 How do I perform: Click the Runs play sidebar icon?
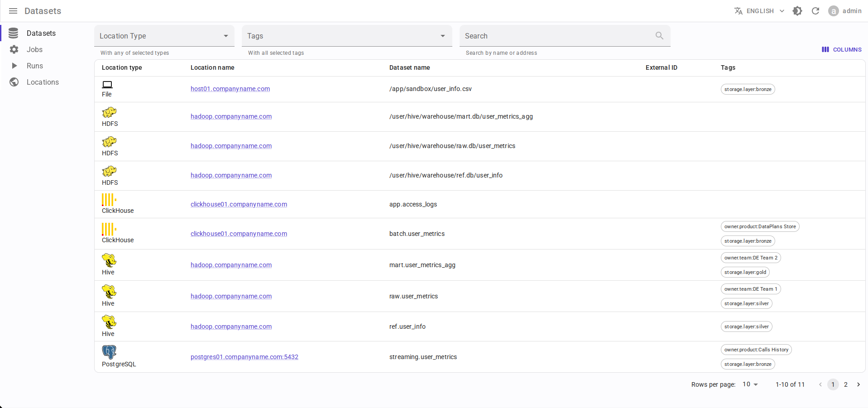[14, 66]
